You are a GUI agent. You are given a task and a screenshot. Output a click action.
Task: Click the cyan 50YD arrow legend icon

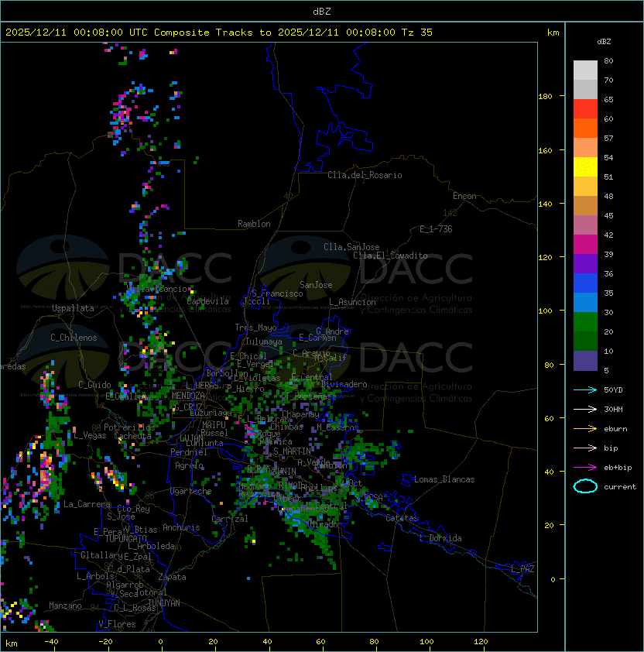(x=585, y=389)
